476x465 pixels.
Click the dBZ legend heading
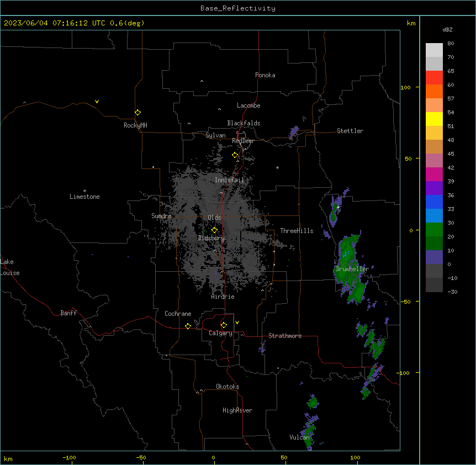(447, 29)
